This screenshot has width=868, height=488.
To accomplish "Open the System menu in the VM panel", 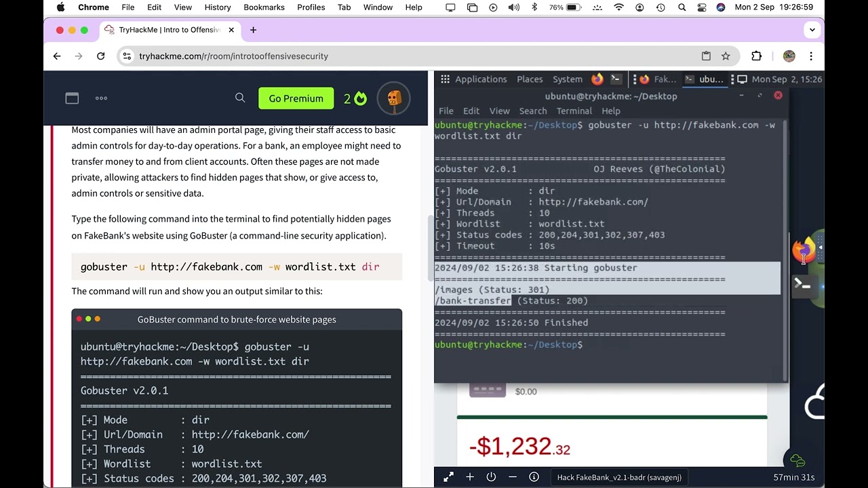I will pyautogui.click(x=568, y=79).
